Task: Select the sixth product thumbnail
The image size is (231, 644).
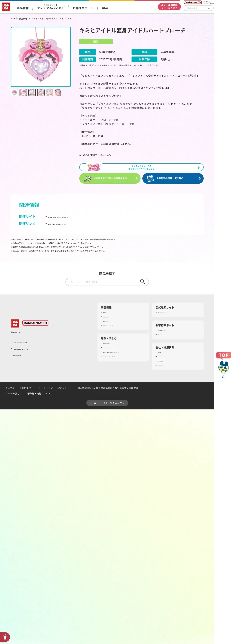Action: (x=58, y=92)
